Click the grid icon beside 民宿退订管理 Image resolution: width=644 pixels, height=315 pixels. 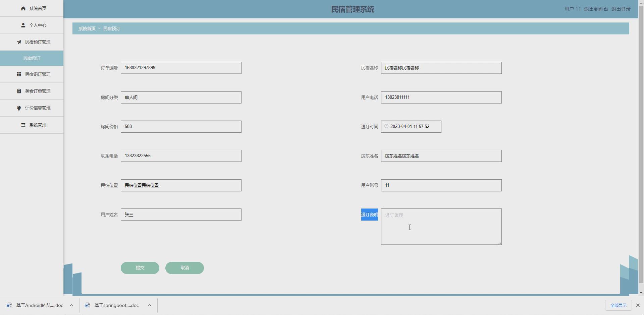[x=19, y=74]
